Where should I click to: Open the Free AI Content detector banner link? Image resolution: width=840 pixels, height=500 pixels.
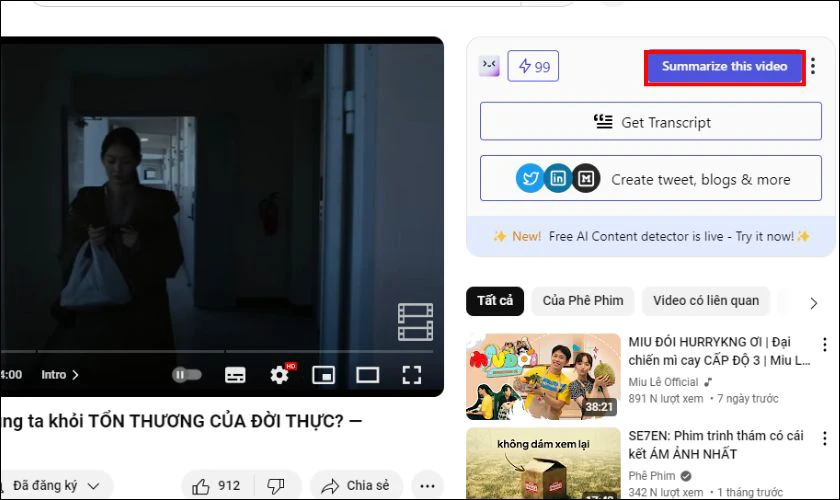(x=651, y=236)
